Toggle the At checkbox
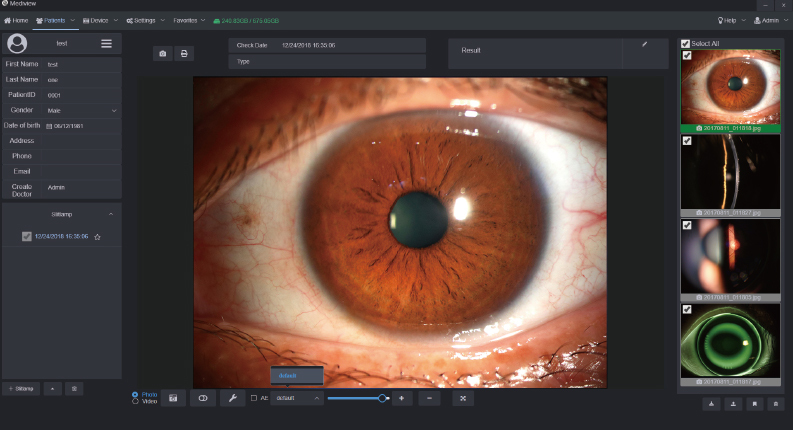Viewport: 793px width, 430px height. pos(254,398)
